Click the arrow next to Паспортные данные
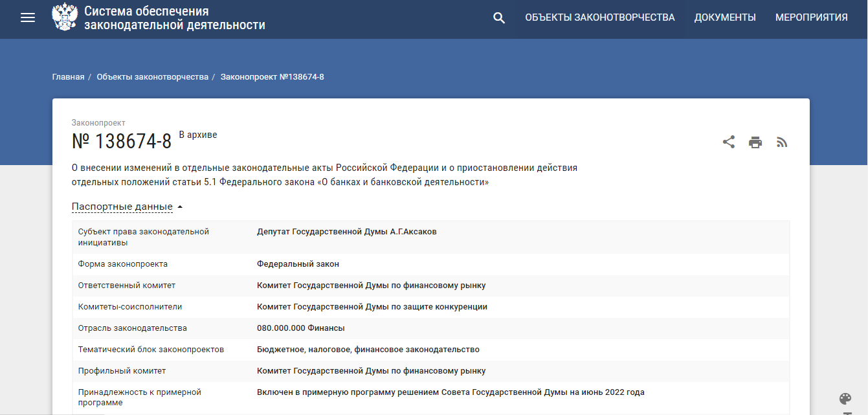868x415 pixels. pos(180,207)
